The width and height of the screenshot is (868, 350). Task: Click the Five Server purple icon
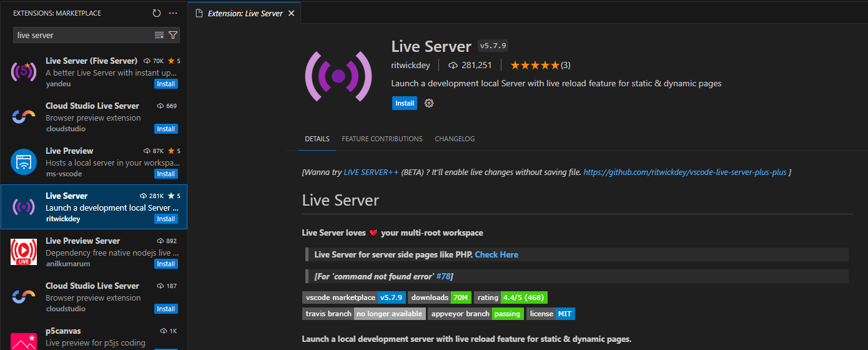(24, 72)
